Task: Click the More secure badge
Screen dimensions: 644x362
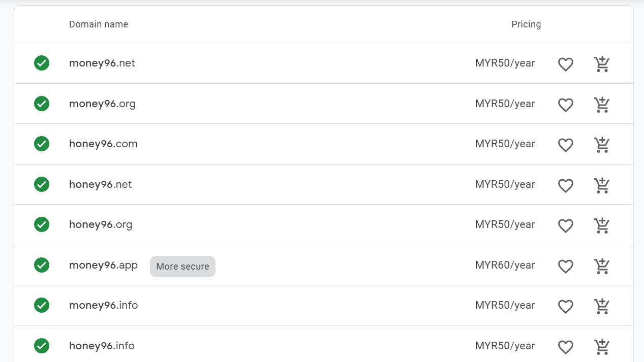Action: tap(182, 267)
